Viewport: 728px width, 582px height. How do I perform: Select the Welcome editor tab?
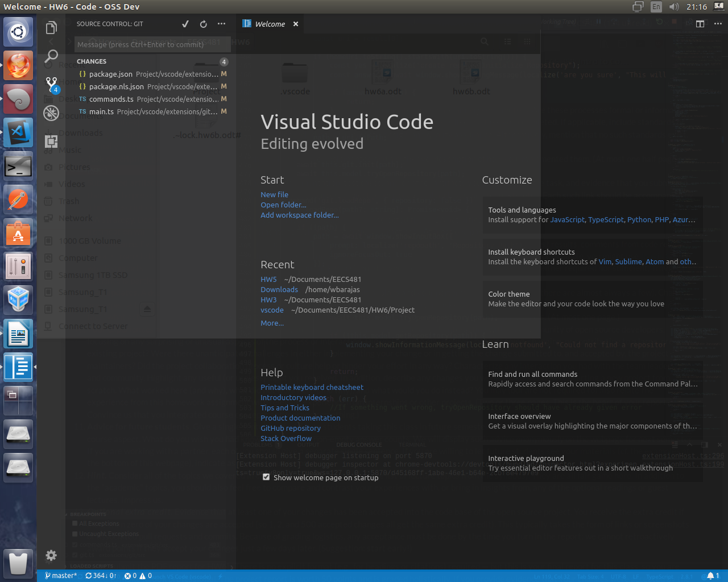click(x=270, y=24)
